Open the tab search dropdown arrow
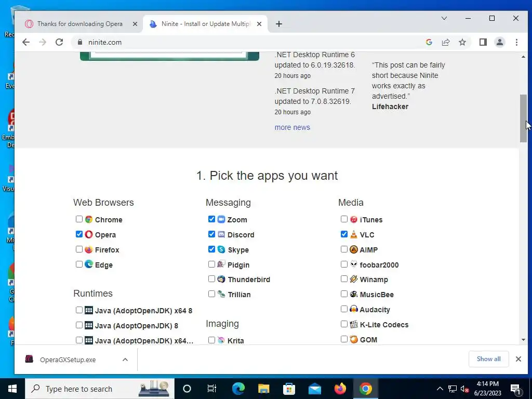Screen dimensions: 532x399 [444, 18]
